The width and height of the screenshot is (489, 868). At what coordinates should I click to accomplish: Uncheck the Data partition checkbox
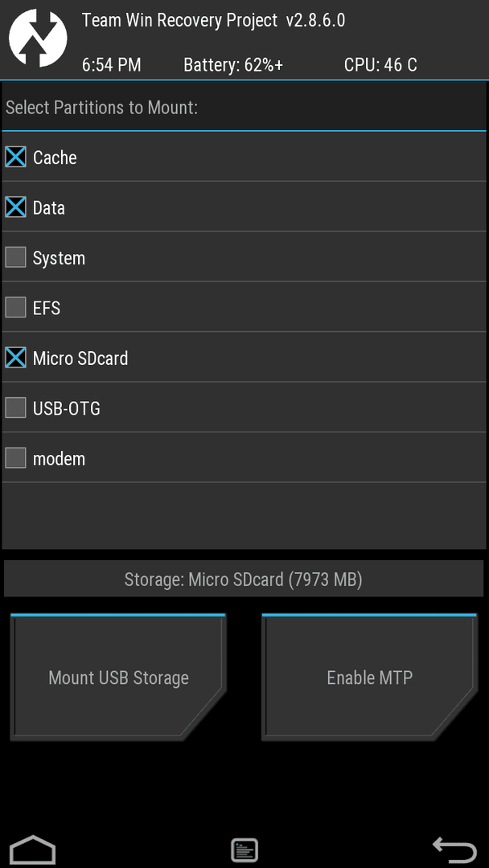click(15, 207)
